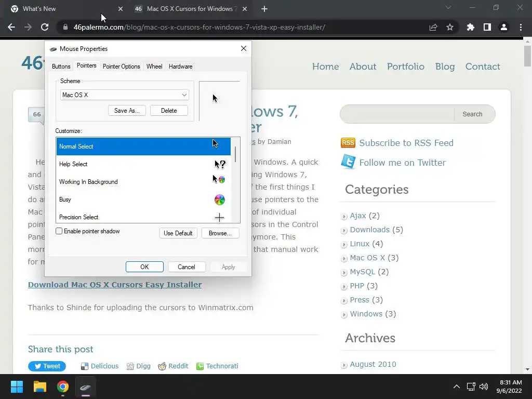Close the Mac OS X Cursors tab
Image resolution: width=532 pixels, height=399 pixels.
click(245, 9)
